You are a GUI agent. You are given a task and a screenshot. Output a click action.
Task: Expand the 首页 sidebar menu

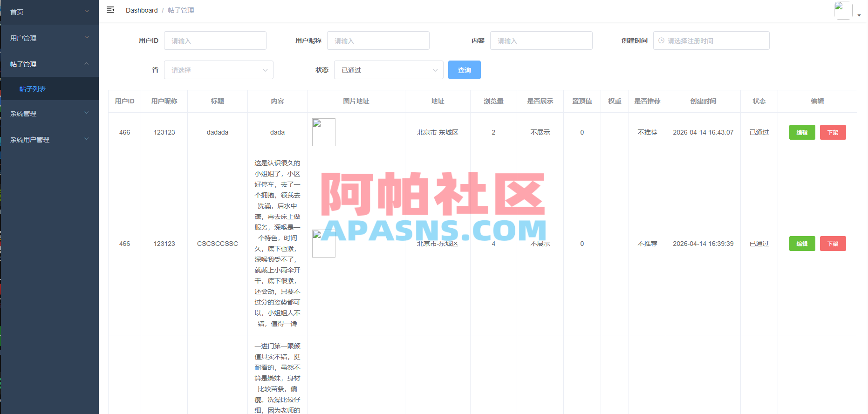(49, 12)
